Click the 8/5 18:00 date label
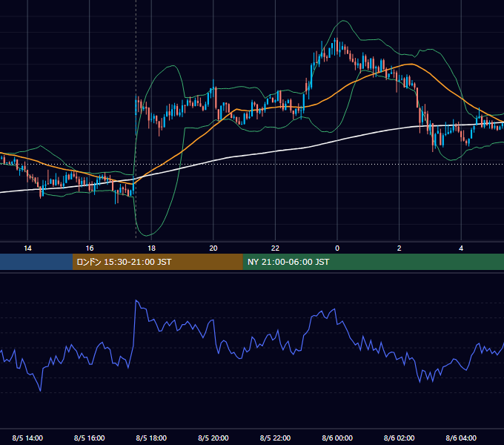504x445 pixels. click(x=151, y=438)
